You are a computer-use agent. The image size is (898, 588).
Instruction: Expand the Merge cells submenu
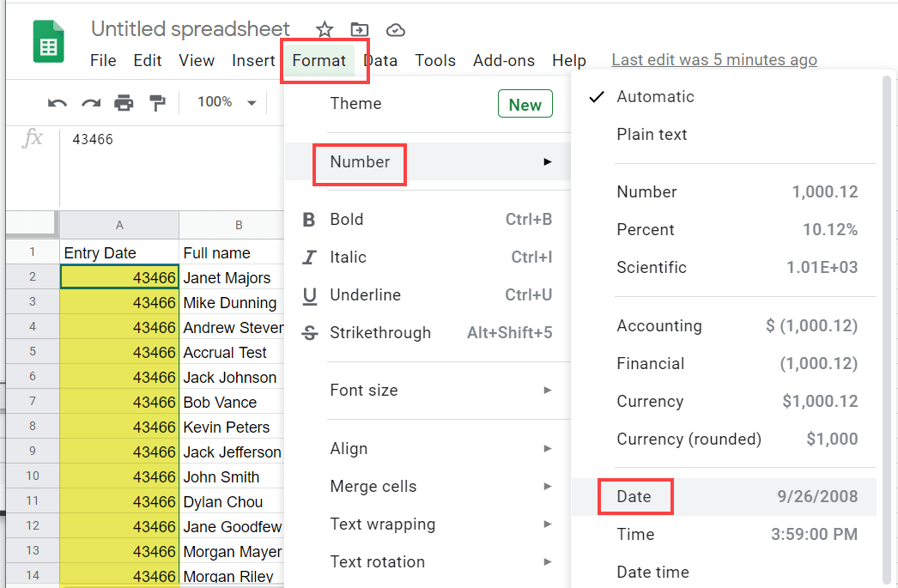[428, 486]
